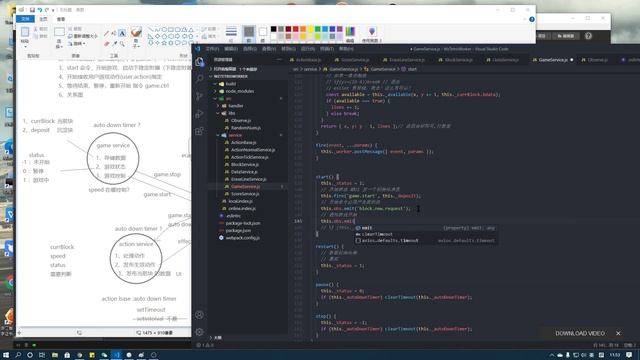Click the Select rectangle tool in Paint
Screen dimensions: 640x360
59,32
